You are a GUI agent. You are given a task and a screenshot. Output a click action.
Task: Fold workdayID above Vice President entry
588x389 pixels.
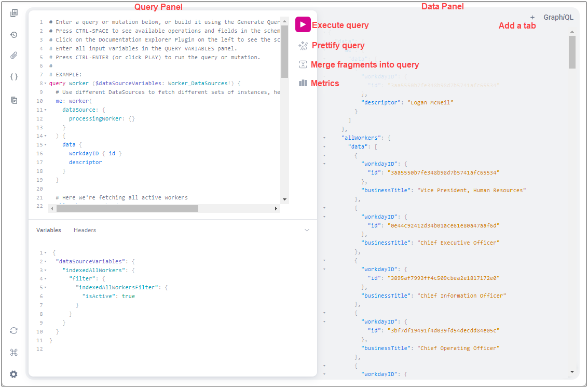324,164
